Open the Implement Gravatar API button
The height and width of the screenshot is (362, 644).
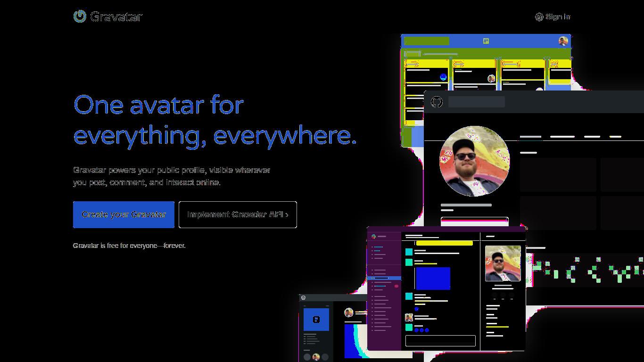[238, 214]
